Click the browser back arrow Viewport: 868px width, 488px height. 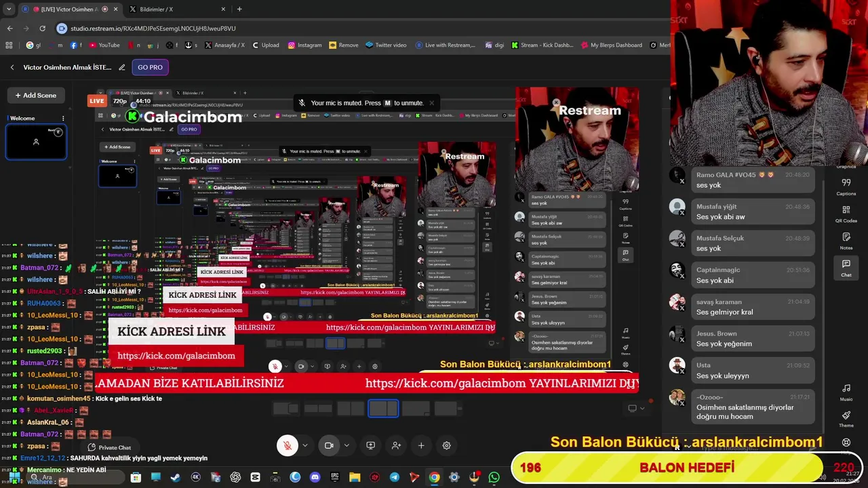[9, 28]
